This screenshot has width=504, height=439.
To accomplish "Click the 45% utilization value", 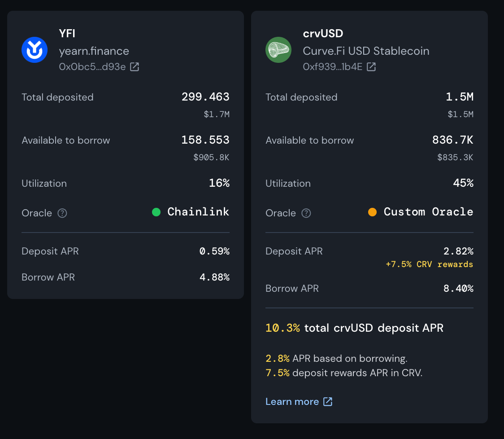I will coord(463,183).
